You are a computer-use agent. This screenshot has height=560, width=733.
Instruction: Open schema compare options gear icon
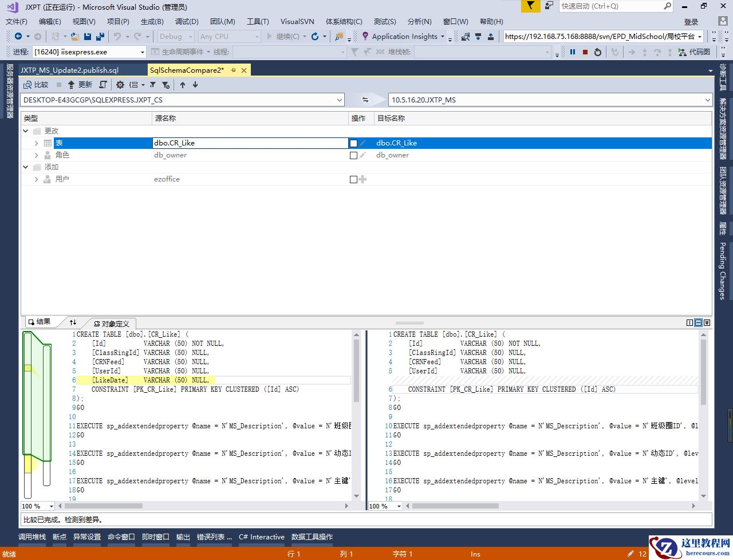[120, 85]
